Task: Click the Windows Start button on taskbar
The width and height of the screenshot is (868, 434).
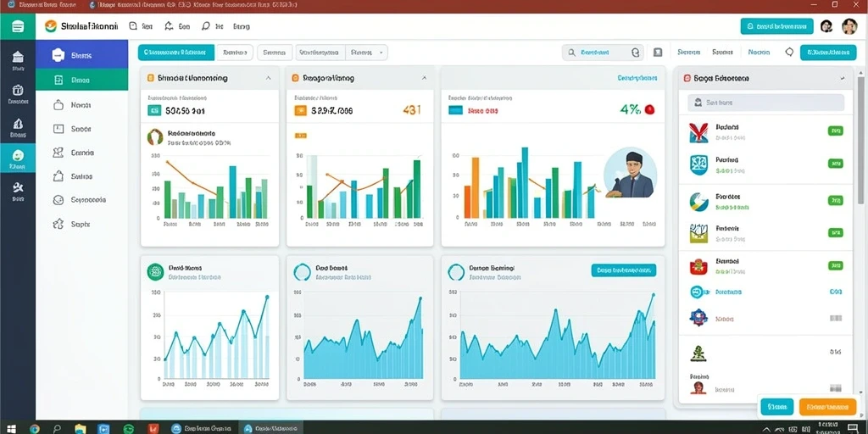Action: (10, 428)
